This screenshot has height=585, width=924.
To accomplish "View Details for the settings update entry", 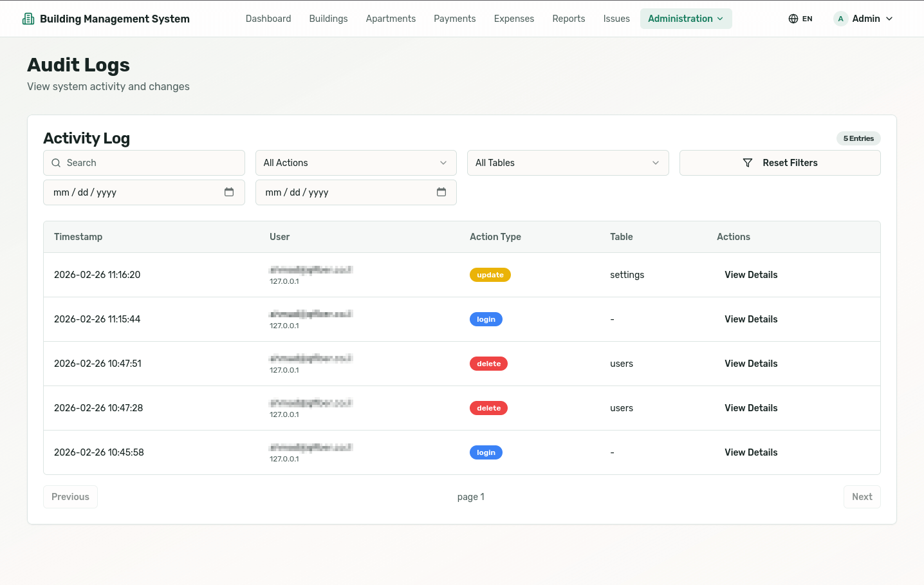I will point(751,275).
